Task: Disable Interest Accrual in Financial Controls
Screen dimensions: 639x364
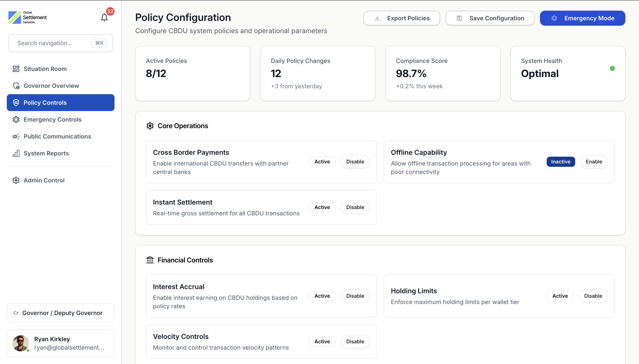Action: point(355,296)
